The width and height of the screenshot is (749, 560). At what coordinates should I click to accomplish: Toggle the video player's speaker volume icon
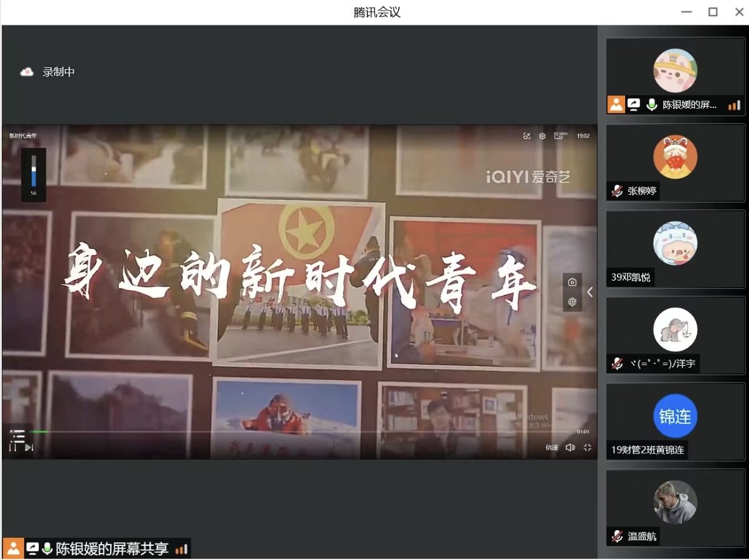click(570, 448)
